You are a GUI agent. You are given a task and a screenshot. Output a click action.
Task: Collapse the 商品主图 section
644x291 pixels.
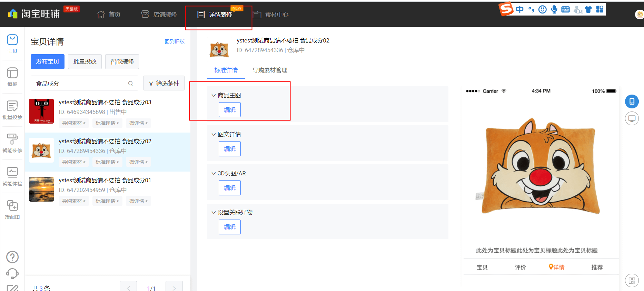pos(214,95)
